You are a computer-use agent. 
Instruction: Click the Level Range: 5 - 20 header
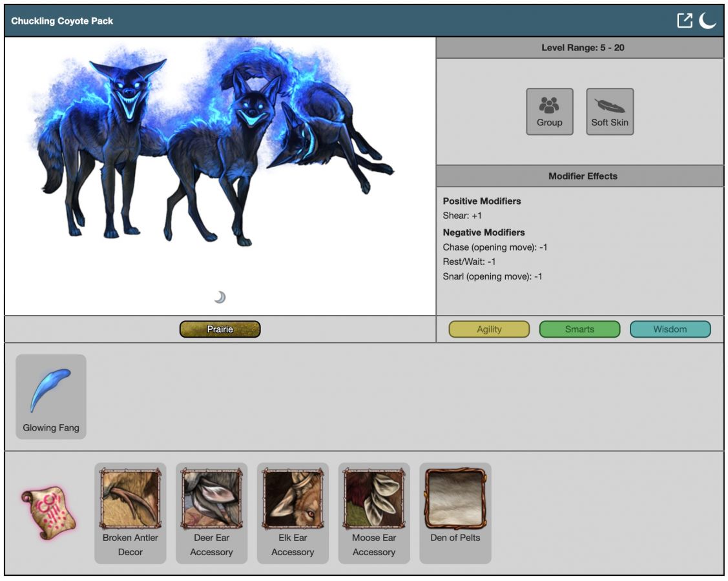tap(583, 48)
